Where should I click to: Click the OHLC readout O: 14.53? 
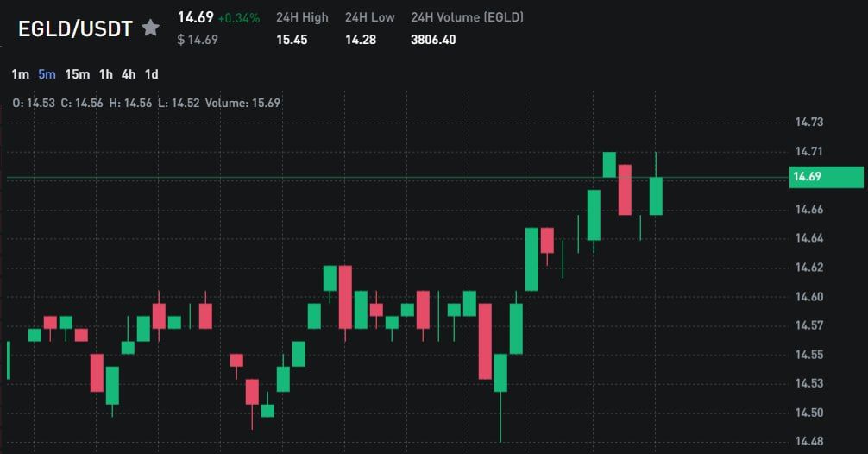(34, 103)
